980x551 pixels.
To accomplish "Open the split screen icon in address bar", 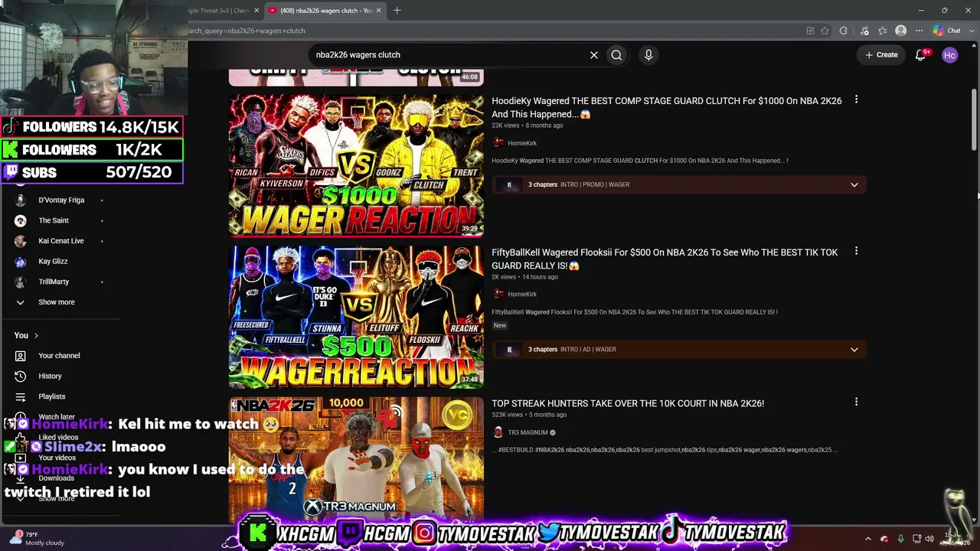I will tap(810, 31).
